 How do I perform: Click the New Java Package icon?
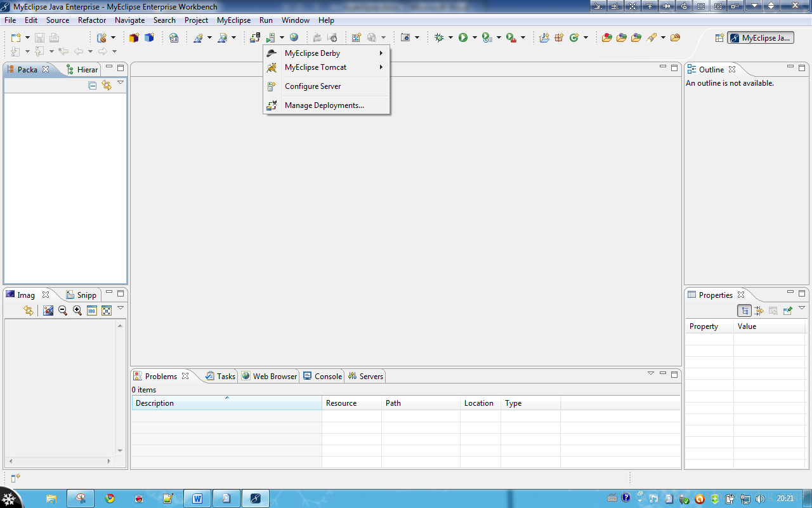coord(559,38)
